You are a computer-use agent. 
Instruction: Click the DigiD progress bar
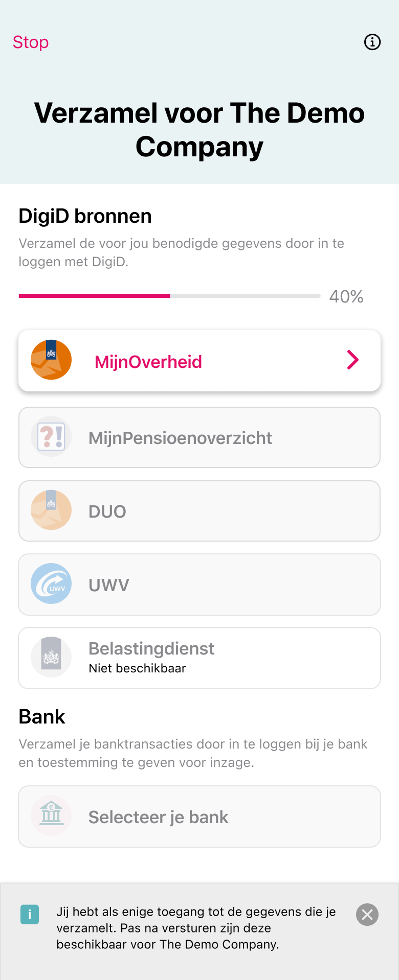[169, 296]
